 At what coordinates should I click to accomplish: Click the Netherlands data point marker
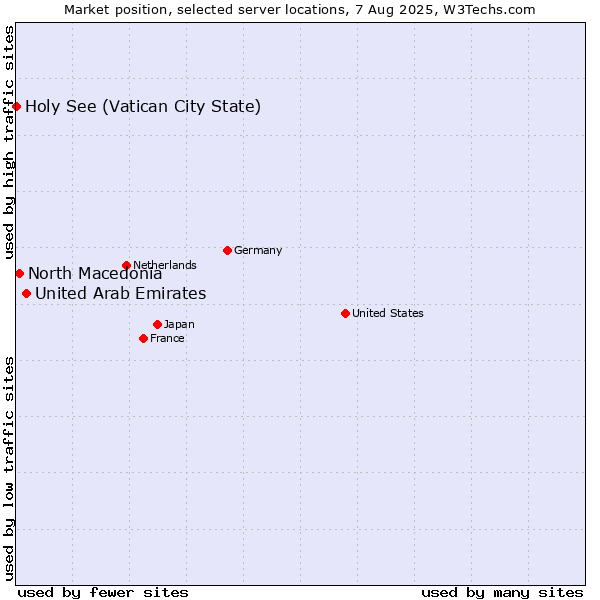coord(126,265)
